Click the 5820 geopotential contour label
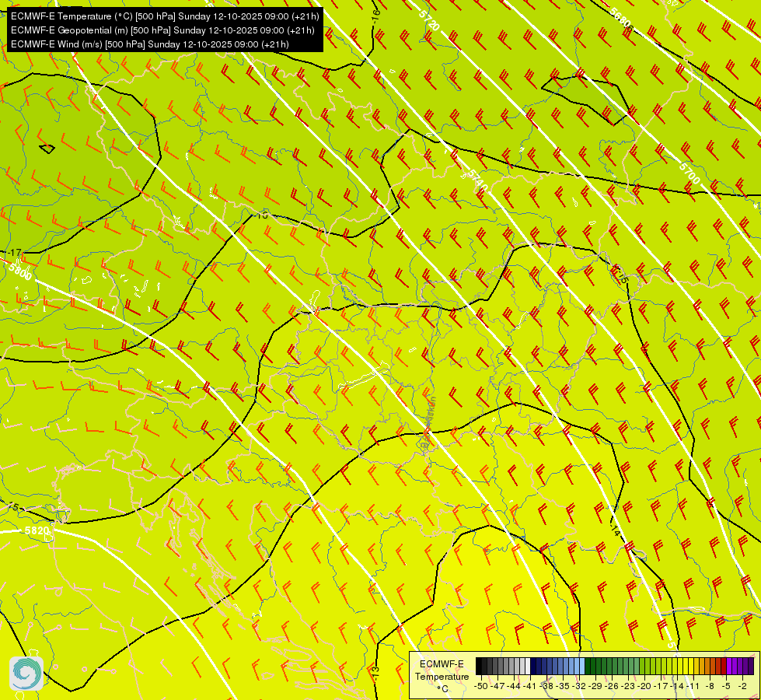The height and width of the screenshot is (700, 761). (x=37, y=530)
